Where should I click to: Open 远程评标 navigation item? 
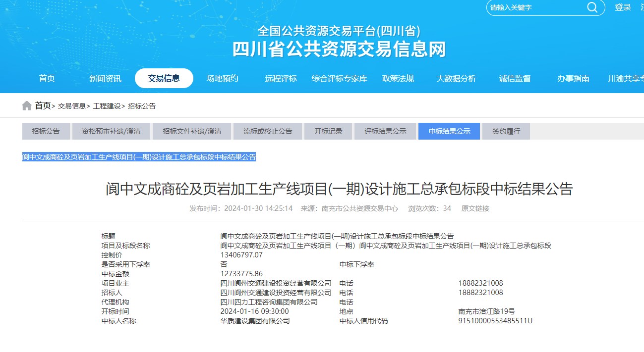(281, 78)
